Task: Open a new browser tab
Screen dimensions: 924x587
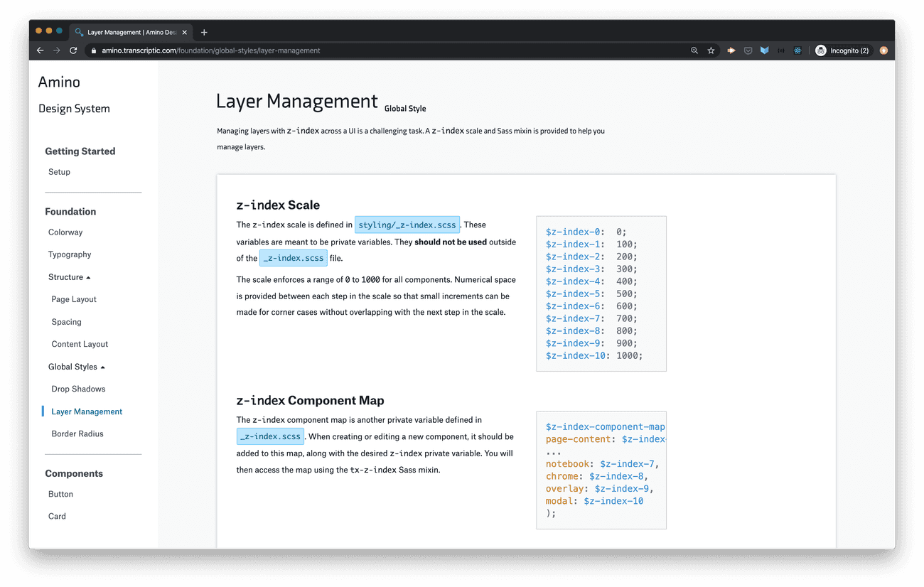Action: pos(204,31)
